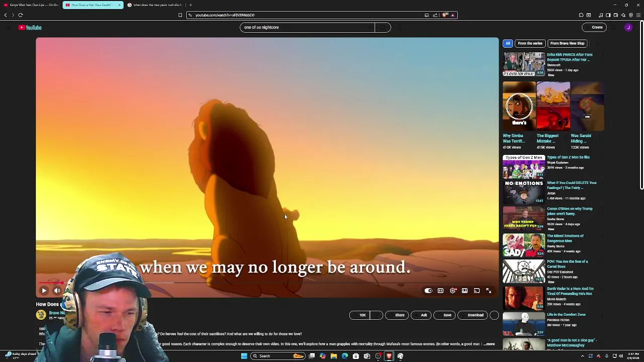Open video player settings gear
Viewport: 644px width, 362px height.
[x=453, y=291]
